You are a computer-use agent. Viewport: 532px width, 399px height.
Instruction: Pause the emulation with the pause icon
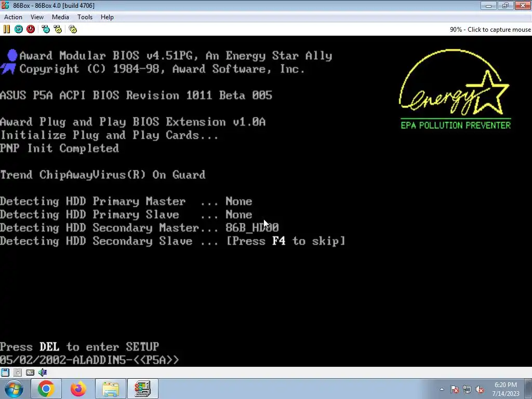6,29
